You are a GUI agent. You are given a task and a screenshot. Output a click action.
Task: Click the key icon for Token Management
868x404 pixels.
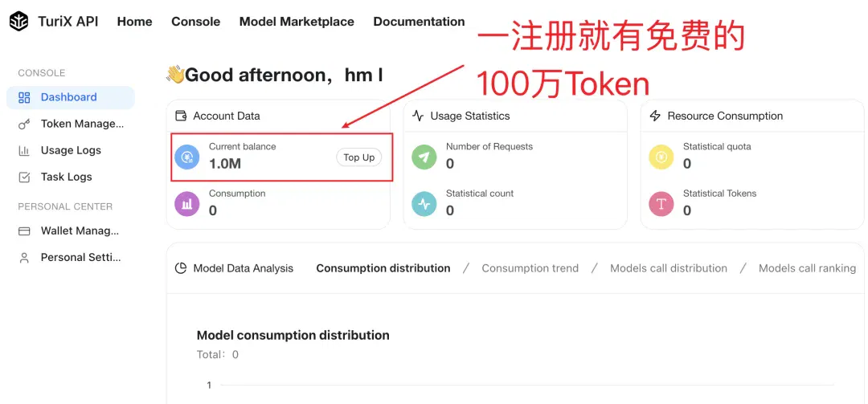pos(24,124)
